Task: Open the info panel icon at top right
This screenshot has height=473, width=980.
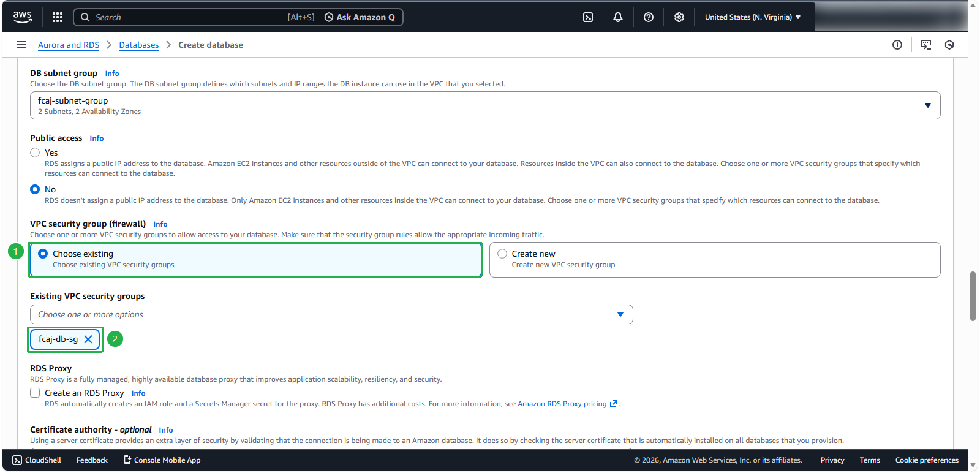Action: coord(897,45)
